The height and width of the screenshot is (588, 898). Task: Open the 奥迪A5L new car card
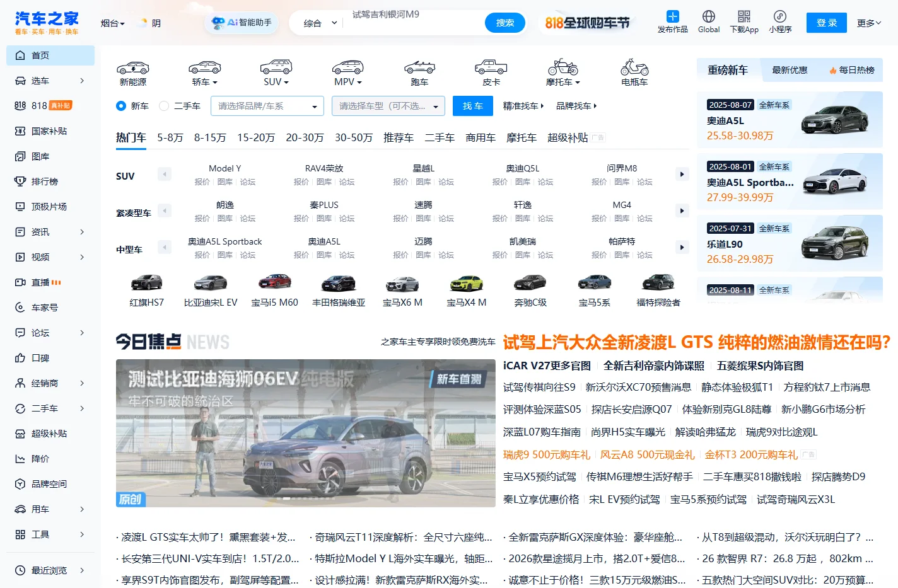click(790, 120)
